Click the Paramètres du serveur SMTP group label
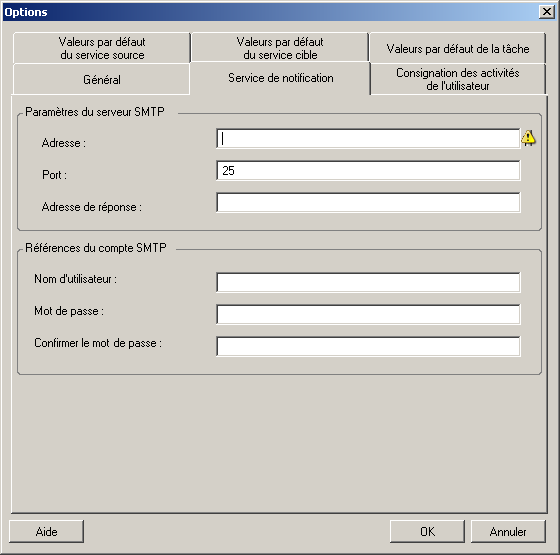The image size is (560, 555). pos(95,112)
